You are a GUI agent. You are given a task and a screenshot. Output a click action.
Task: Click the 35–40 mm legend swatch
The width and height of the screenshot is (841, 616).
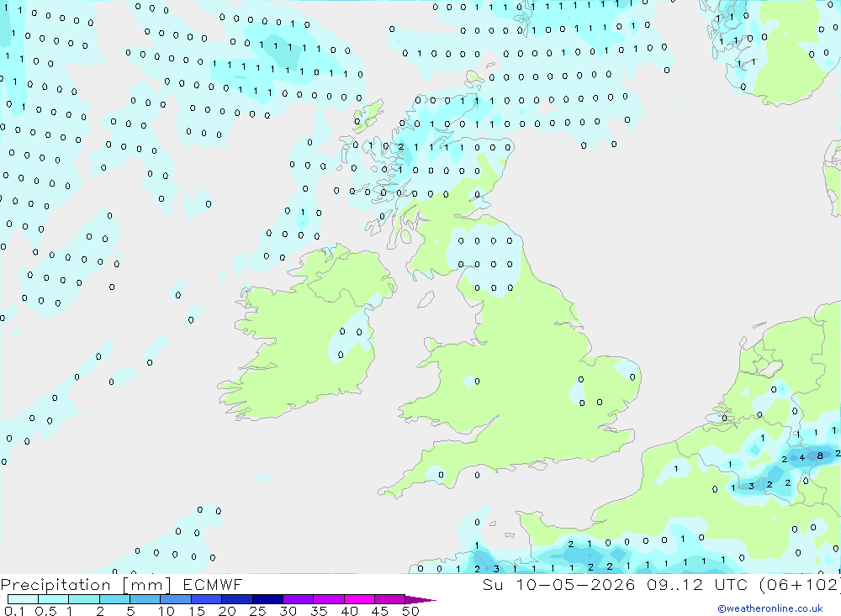point(329,599)
